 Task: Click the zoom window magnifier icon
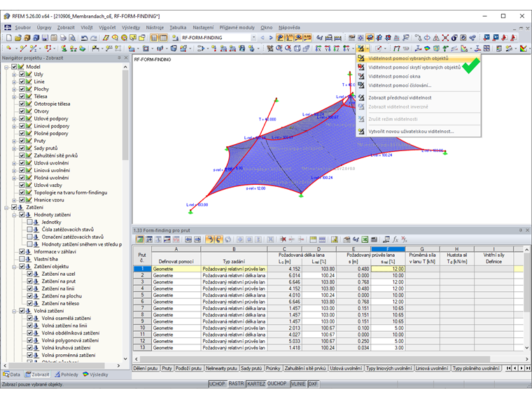279,48
